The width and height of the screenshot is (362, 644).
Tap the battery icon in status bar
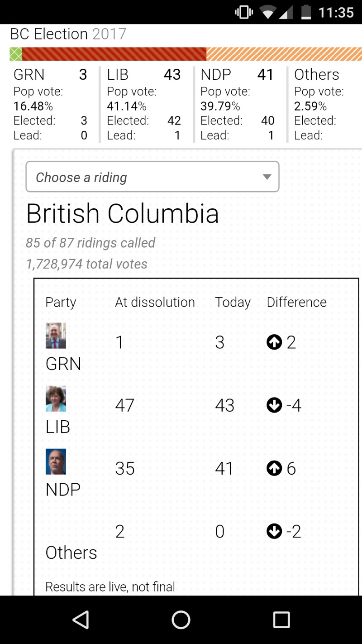[x=306, y=12]
